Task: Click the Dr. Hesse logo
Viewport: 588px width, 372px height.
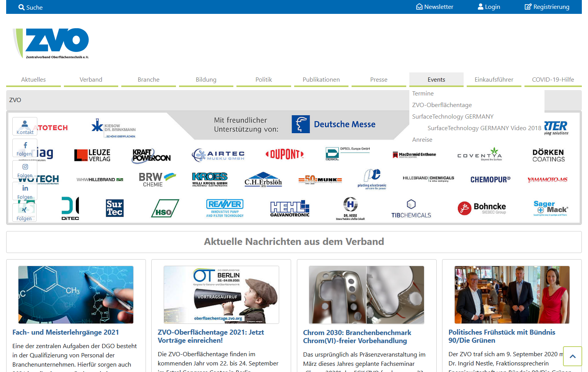Action: pyautogui.click(x=350, y=208)
